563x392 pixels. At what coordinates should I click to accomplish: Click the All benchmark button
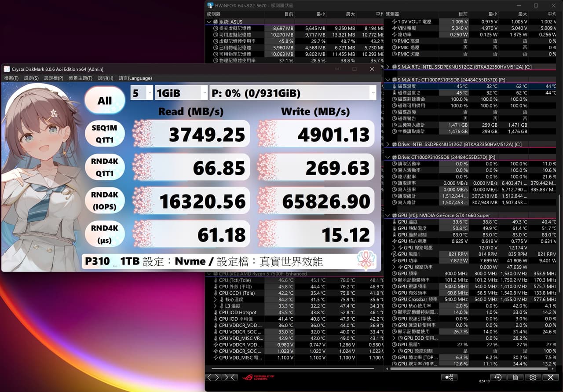pyautogui.click(x=104, y=101)
